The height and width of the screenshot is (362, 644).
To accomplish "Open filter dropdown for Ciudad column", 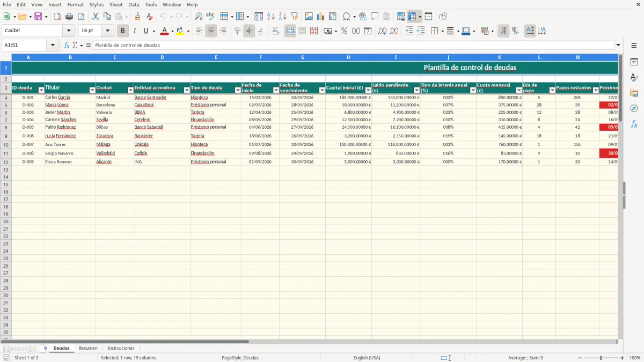I will 130,91.
